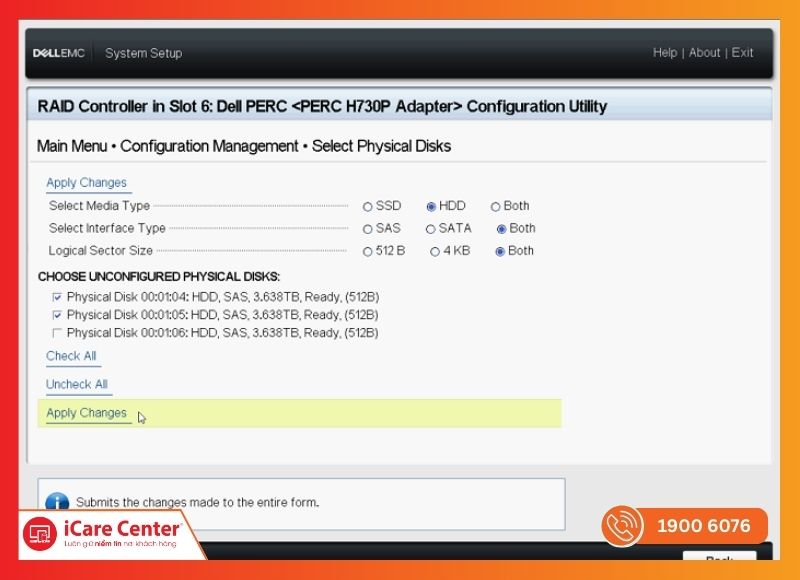Screen dimensions: 800x580
Task: Select SAS radio button for Interface Type
Action: pos(367,229)
